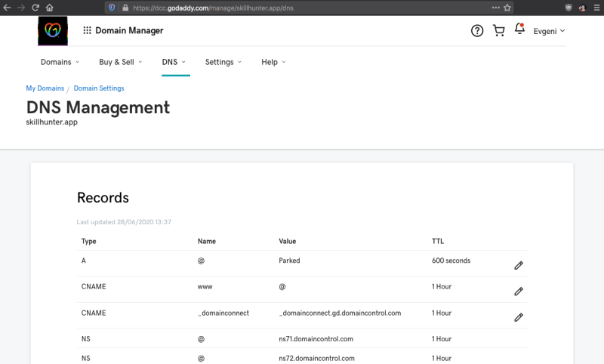Viewport: 604px width, 364px height.
Task: Click the browser forward arrow
Action: click(x=21, y=8)
